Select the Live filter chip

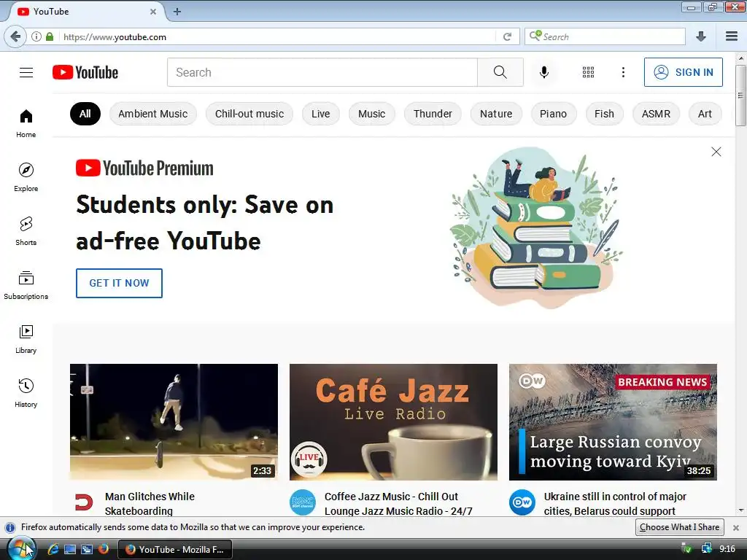pyautogui.click(x=321, y=114)
